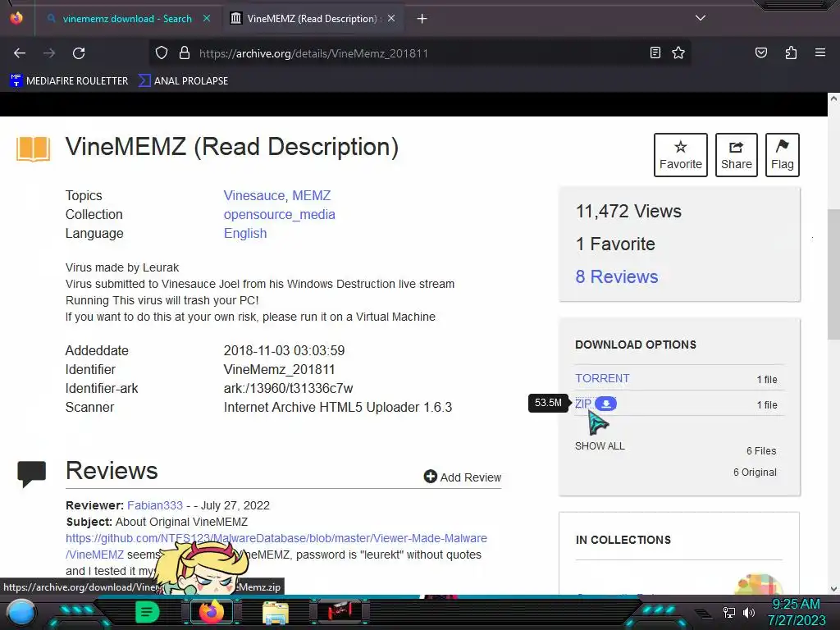Go back with the browser back arrow
The width and height of the screenshot is (840, 630).
click(x=20, y=53)
